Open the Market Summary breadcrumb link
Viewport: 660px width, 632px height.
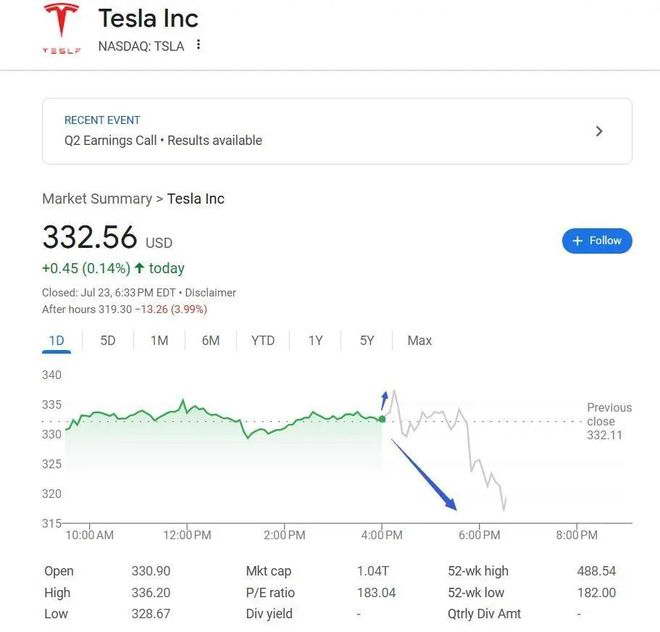click(x=97, y=198)
